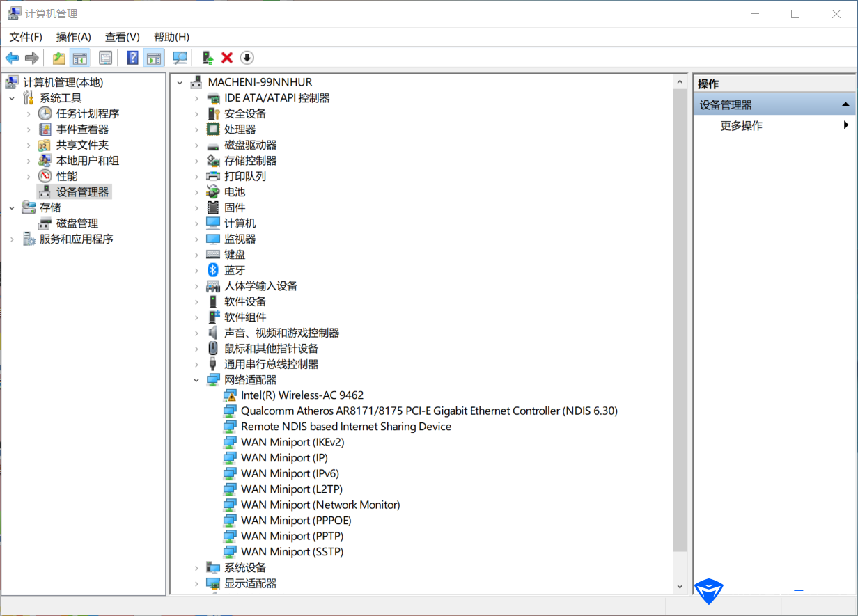
Task: Open the 查看(V) menu
Action: [x=123, y=37]
